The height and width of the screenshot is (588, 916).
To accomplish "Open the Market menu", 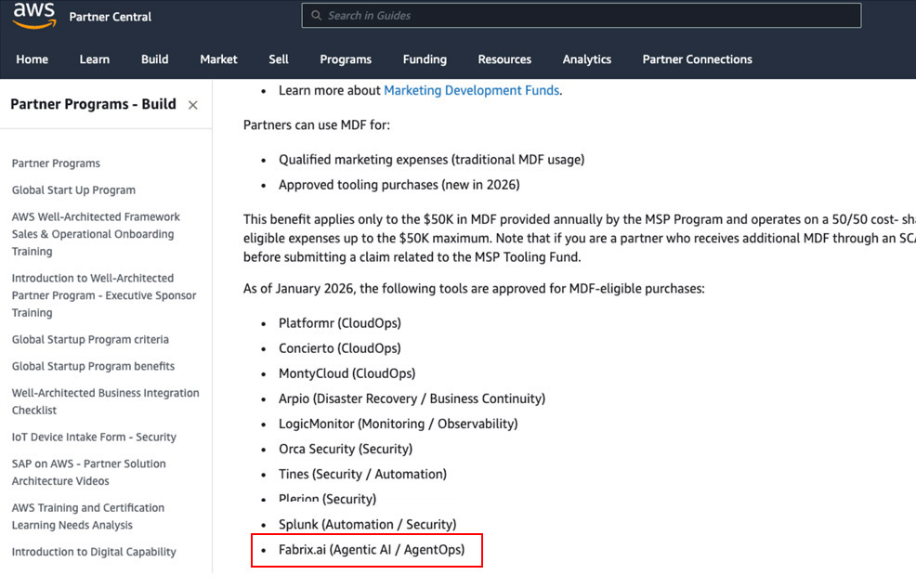I will (x=218, y=59).
